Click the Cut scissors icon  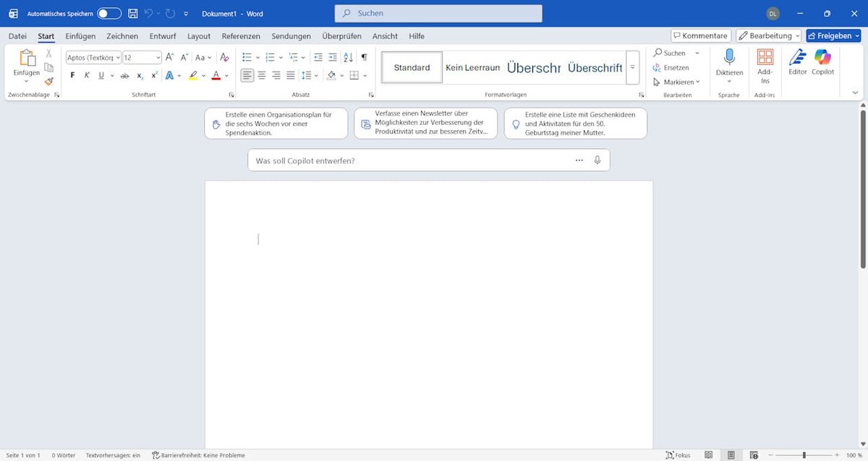pyautogui.click(x=49, y=53)
